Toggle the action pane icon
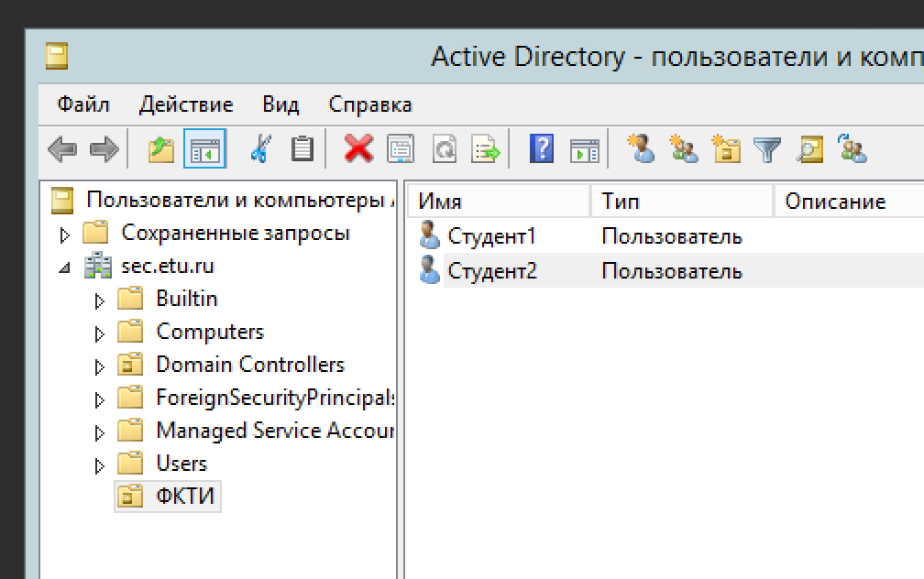 [585, 151]
